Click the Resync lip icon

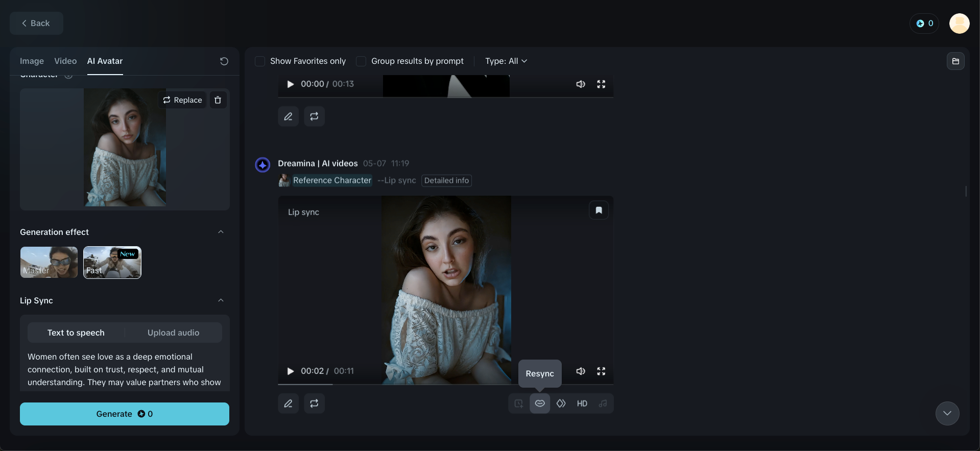[x=540, y=403]
